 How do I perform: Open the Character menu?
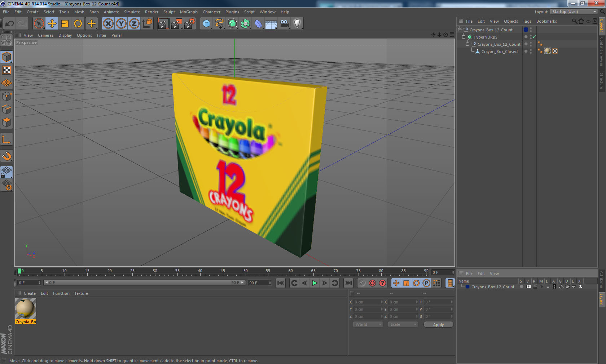(x=211, y=12)
